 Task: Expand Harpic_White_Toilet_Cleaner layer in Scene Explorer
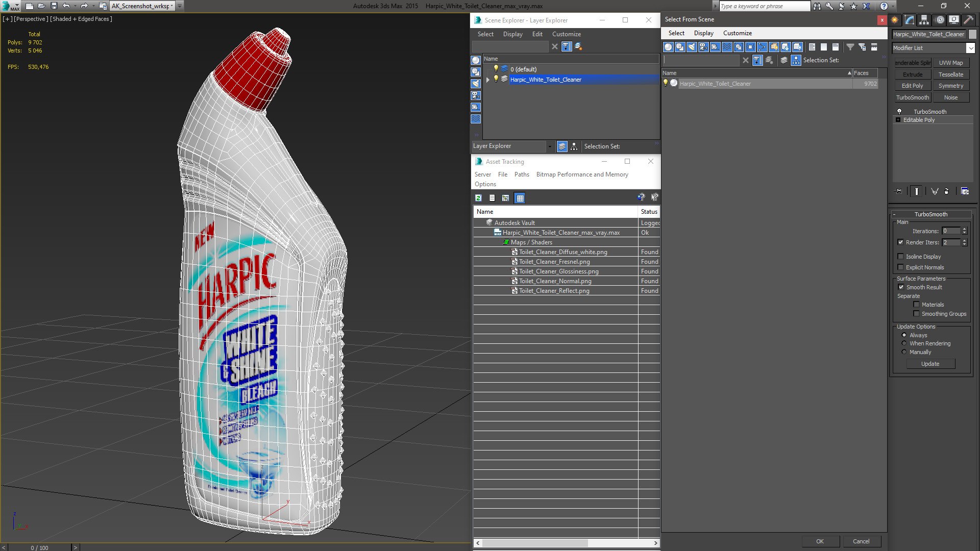487,80
